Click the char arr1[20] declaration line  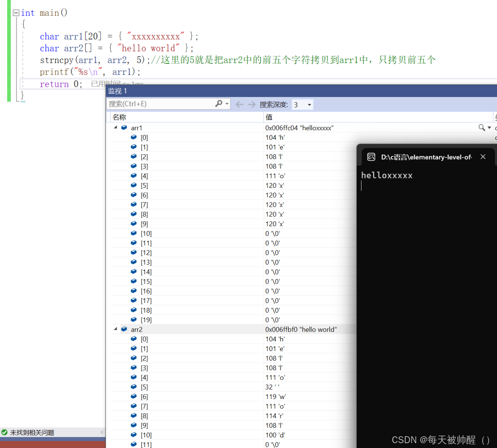(x=119, y=36)
